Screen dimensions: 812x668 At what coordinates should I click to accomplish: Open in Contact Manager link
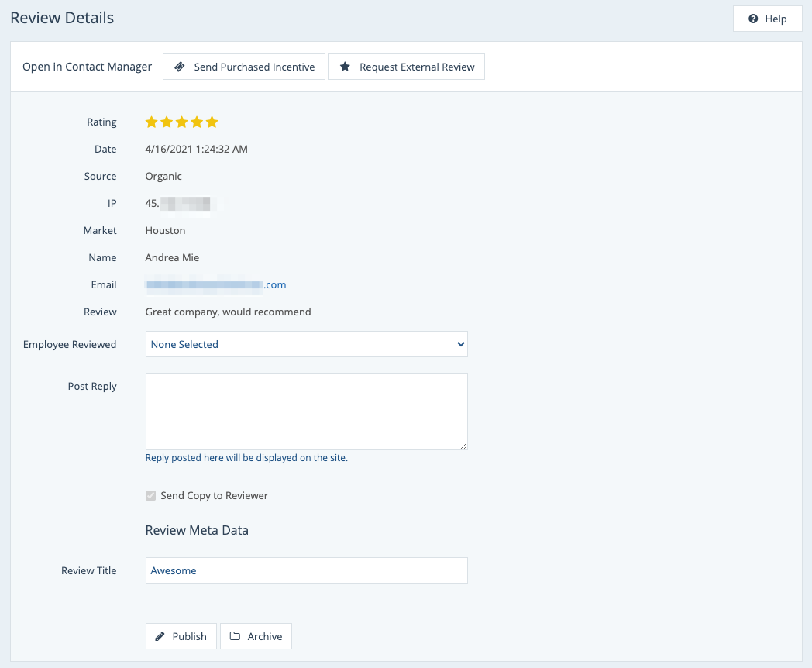coord(87,67)
